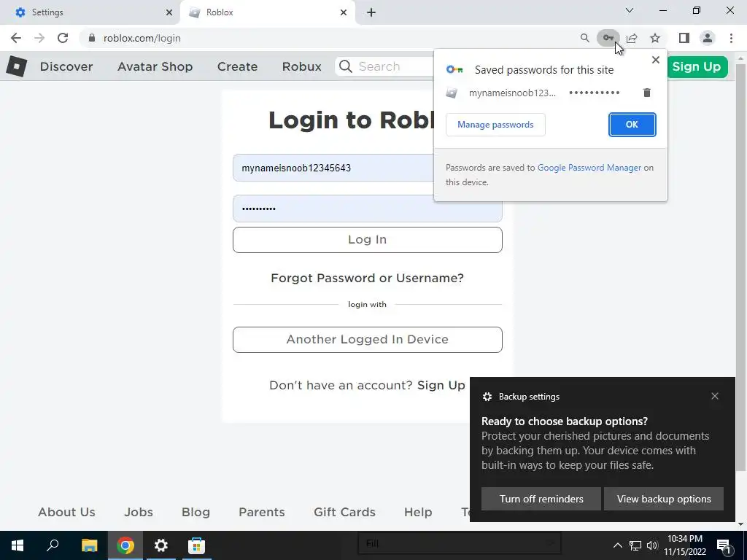
Task: Click the zoom magnifier in address bar
Action: (584, 38)
